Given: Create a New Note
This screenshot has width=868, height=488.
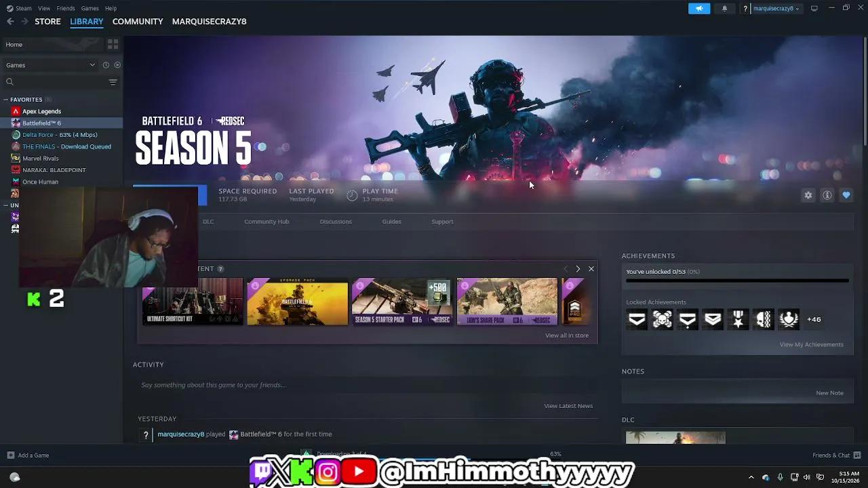Looking at the screenshot, I should [x=829, y=393].
